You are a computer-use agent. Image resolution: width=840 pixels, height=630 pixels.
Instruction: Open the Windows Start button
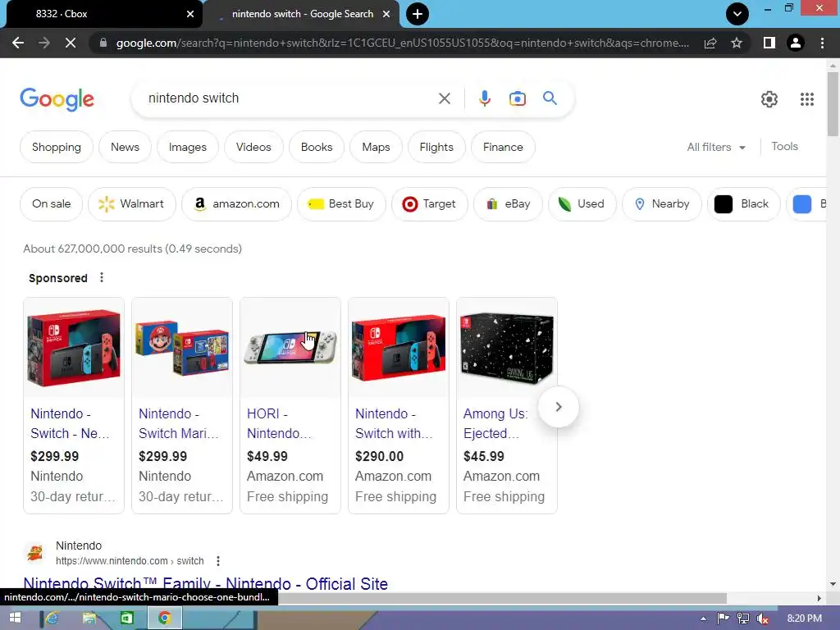tap(15, 619)
